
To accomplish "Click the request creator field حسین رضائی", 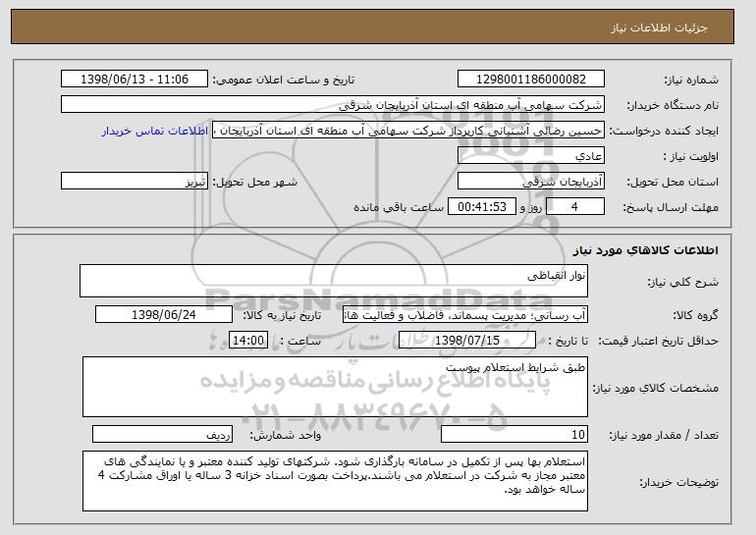I will point(408,131).
